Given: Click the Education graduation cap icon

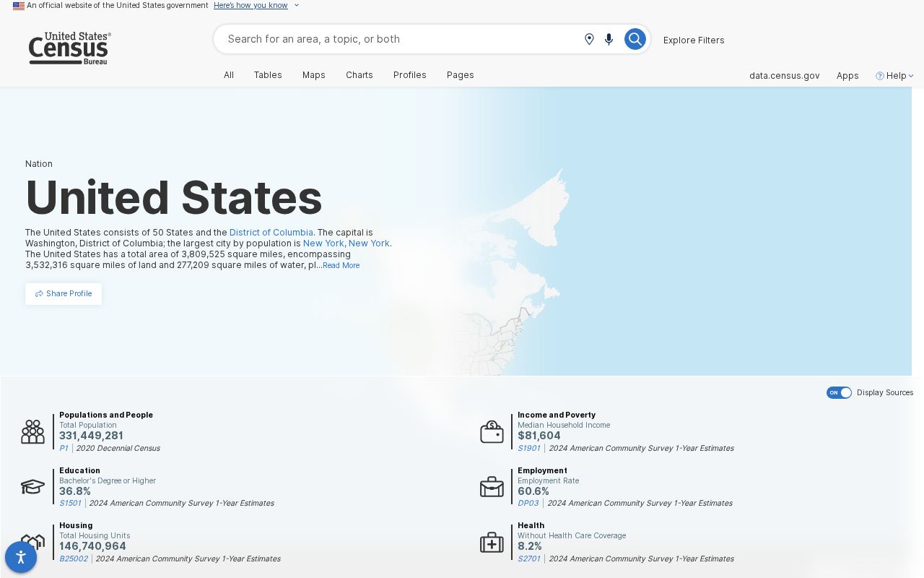Looking at the screenshot, I should coord(32,487).
